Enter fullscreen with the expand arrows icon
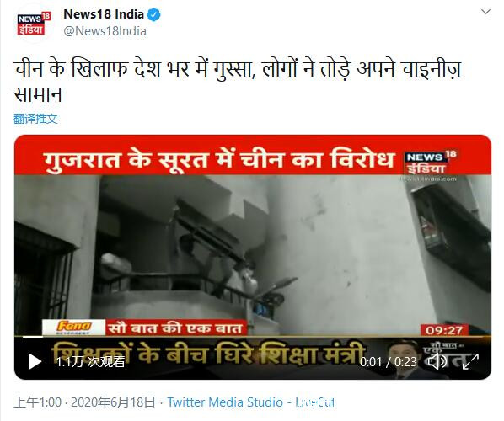Image resolution: width=504 pixels, height=421 pixels. pyautogui.click(x=471, y=361)
